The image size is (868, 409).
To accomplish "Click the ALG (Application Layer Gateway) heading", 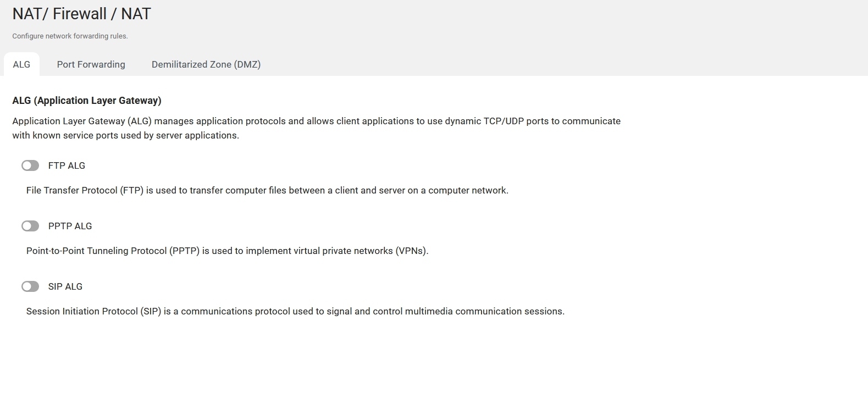I will tap(87, 101).
